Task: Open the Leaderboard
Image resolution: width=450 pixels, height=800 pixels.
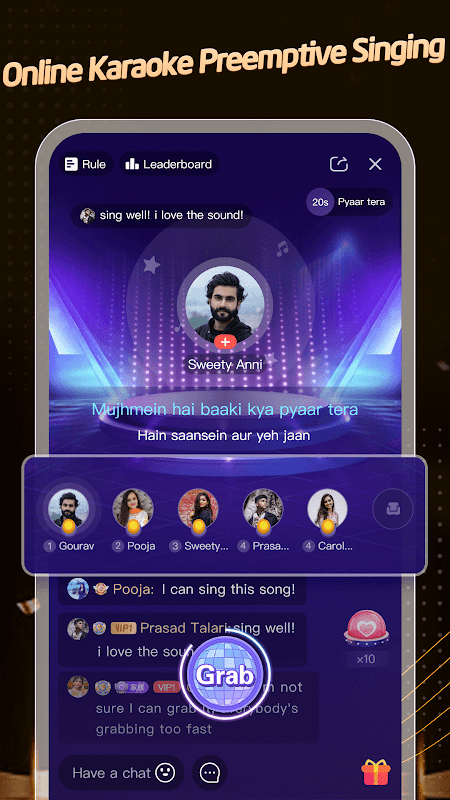Action: pyautogui.click(x=169, y=164)
